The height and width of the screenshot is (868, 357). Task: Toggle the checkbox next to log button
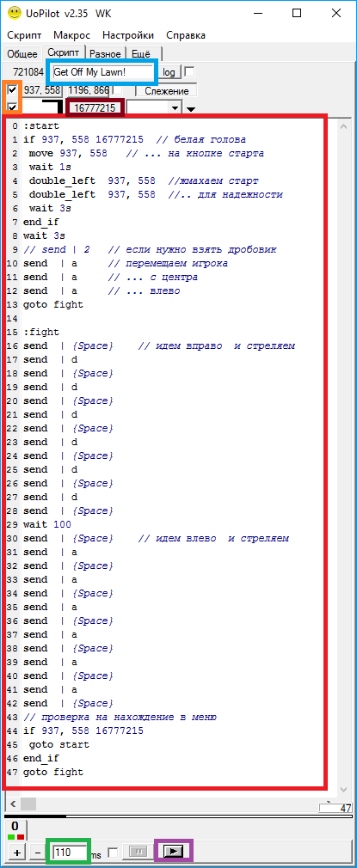pos(189,71)
